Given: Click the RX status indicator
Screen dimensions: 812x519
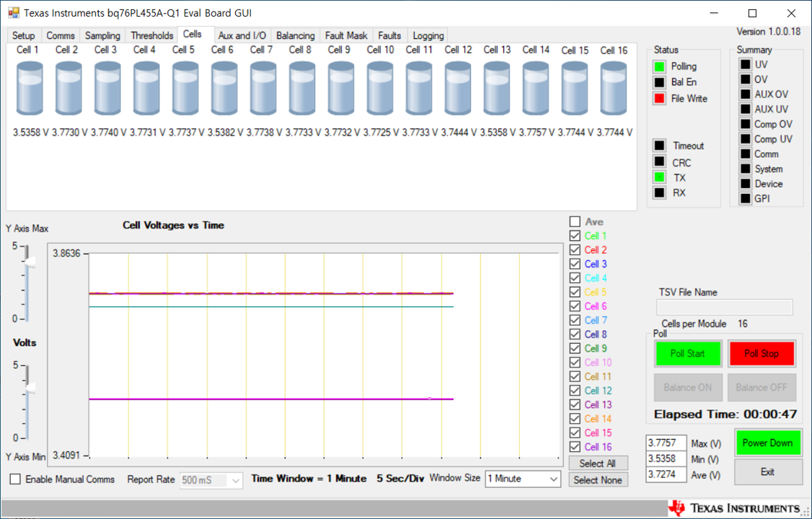Looking at the screenshot, I should click(659, 192).
